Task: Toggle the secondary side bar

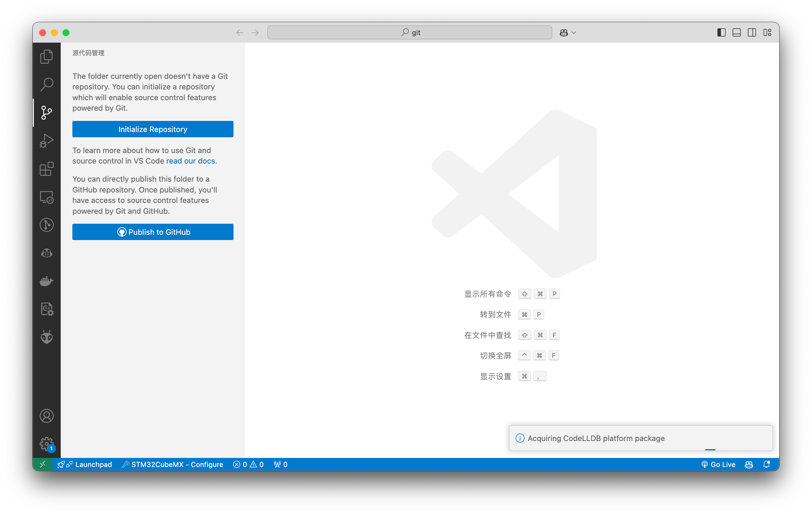Action: [x=752, y=33]
